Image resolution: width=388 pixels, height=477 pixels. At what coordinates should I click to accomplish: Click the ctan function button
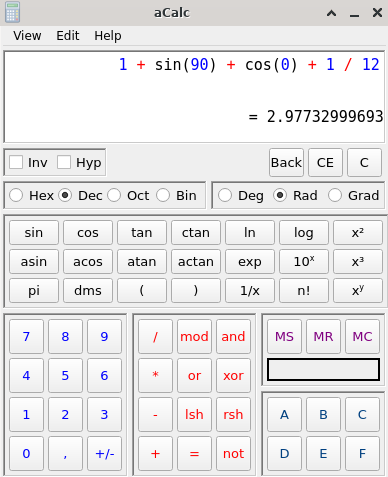[x=196, y=233]
